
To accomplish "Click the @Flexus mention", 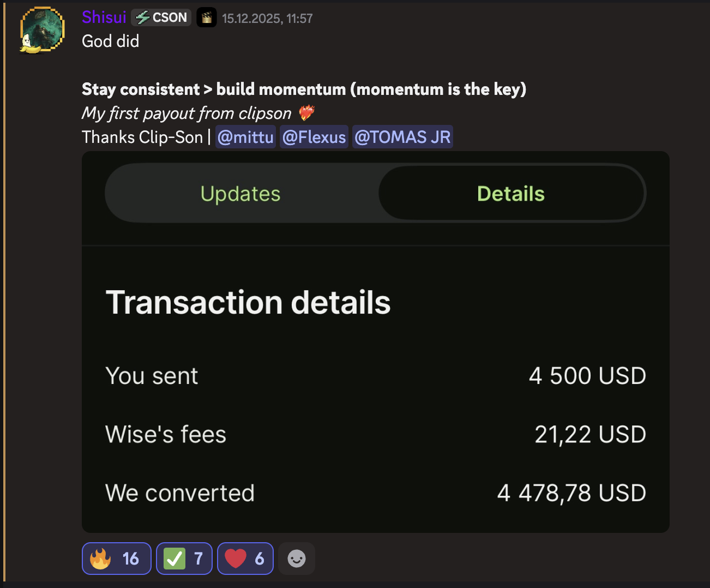I will [x=314, y=136].
